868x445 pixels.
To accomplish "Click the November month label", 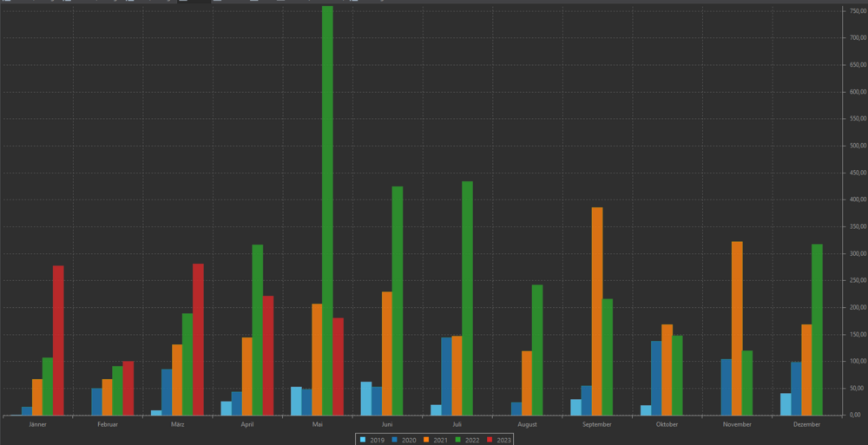I will point(737,424).
